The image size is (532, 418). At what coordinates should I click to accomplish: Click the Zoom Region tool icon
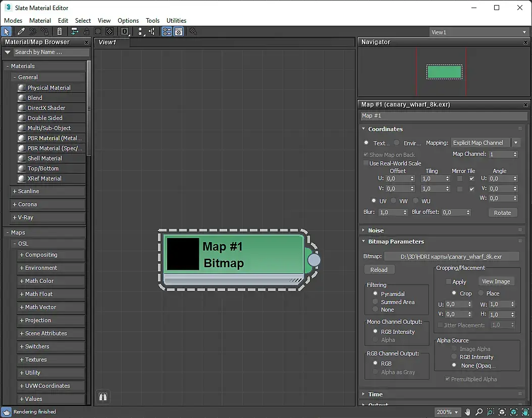[x=491, y=412]
